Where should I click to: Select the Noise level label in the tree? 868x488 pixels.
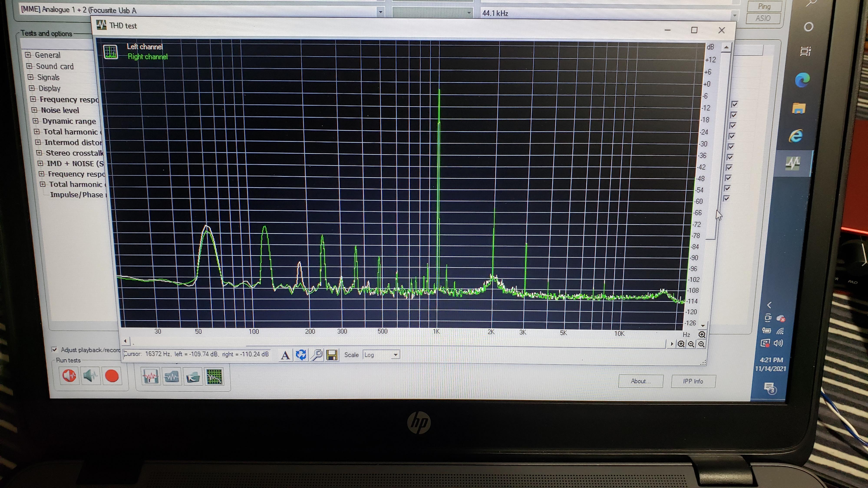coord(60,110)
